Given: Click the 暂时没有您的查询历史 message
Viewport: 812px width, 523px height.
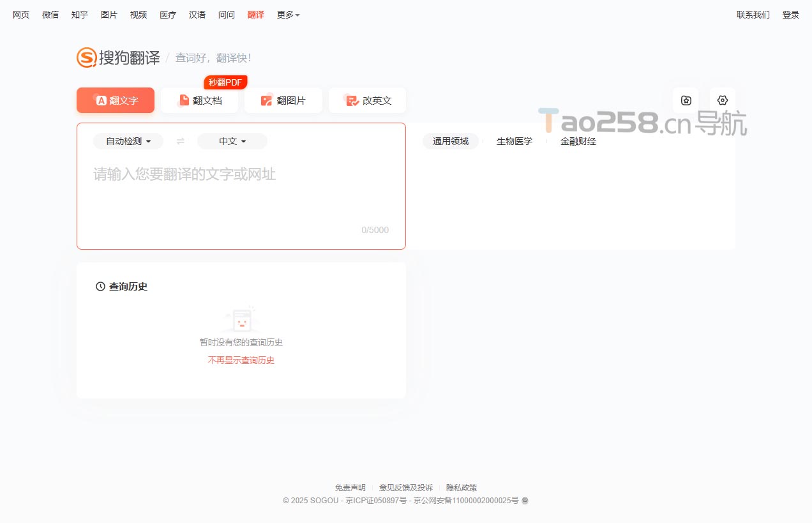Looking at the screenshot, I should 241,342.
